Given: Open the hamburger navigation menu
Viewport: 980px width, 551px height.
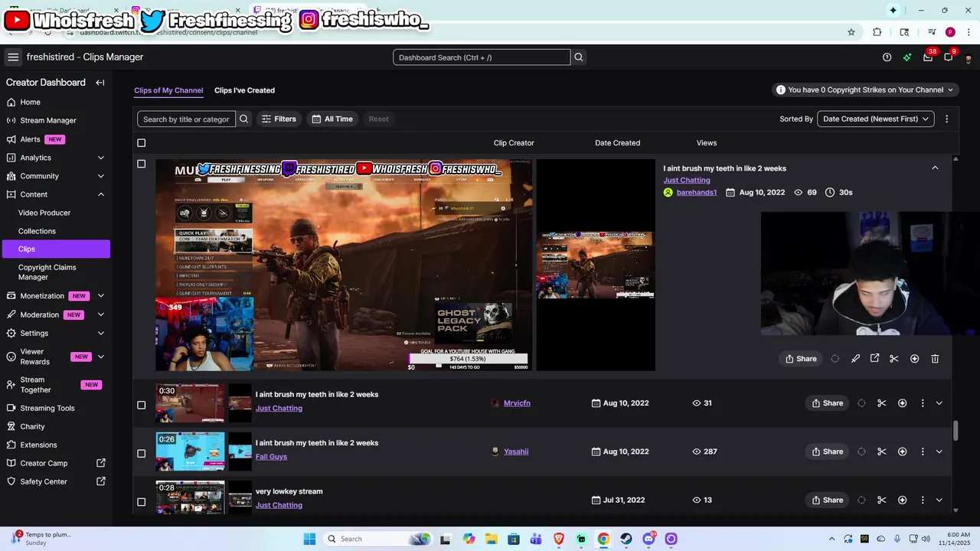Looking at the screenshot, I should 13,57.
